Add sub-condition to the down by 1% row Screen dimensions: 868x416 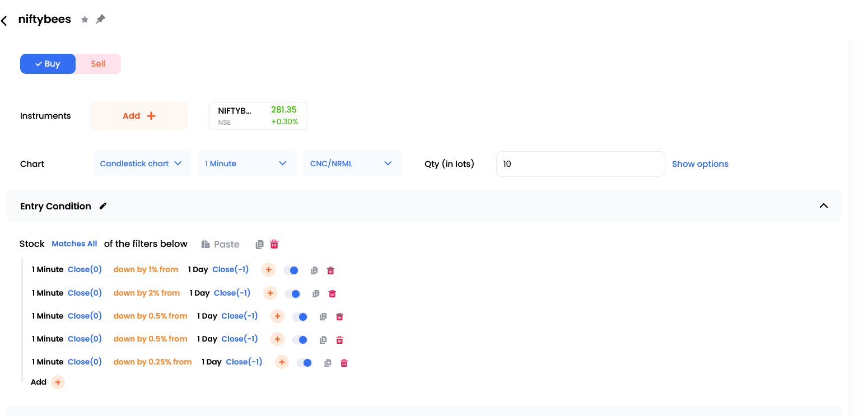(x=268, y=270)
